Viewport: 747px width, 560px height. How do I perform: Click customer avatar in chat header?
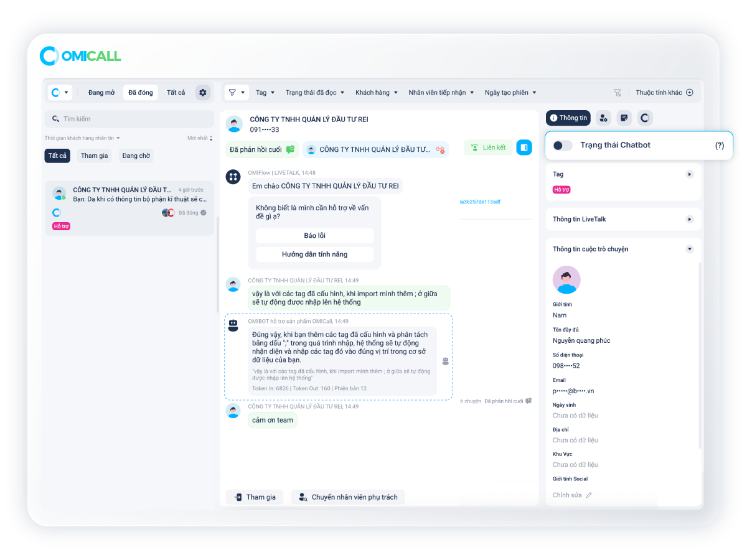click(x=234, y=124)
